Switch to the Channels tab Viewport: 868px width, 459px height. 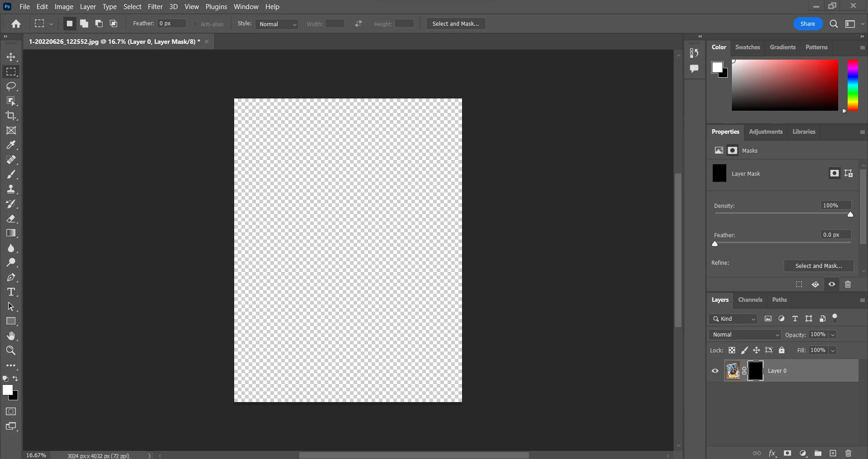pos(750,300)
